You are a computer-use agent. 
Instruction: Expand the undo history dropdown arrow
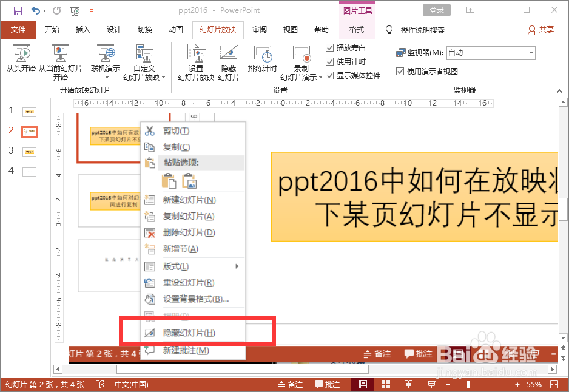45,10
